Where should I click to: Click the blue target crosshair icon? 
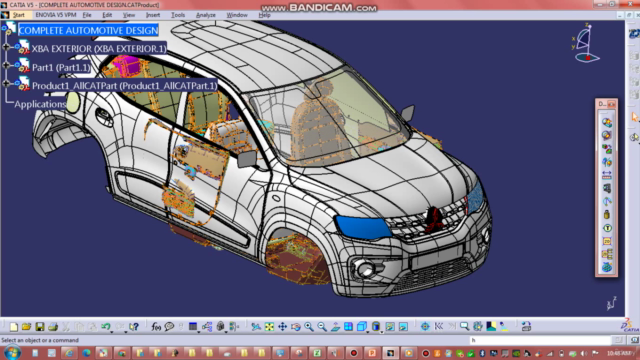[425, 327]
